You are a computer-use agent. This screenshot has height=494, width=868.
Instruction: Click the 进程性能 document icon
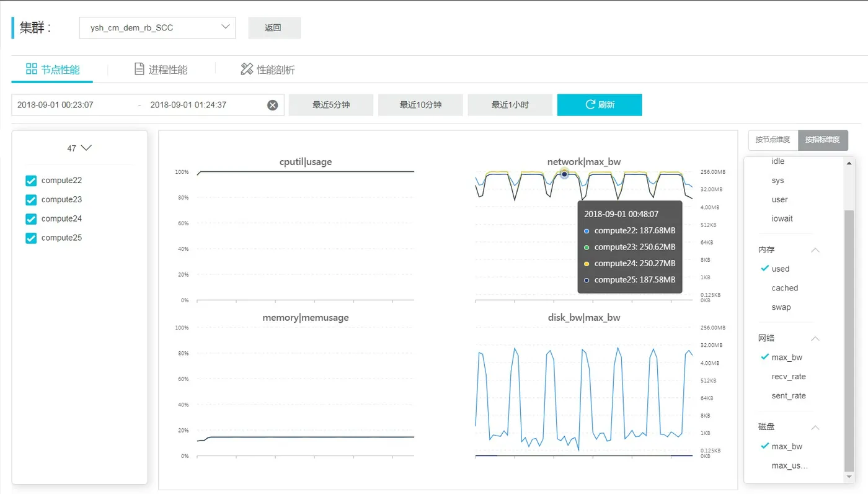[139, 69]
